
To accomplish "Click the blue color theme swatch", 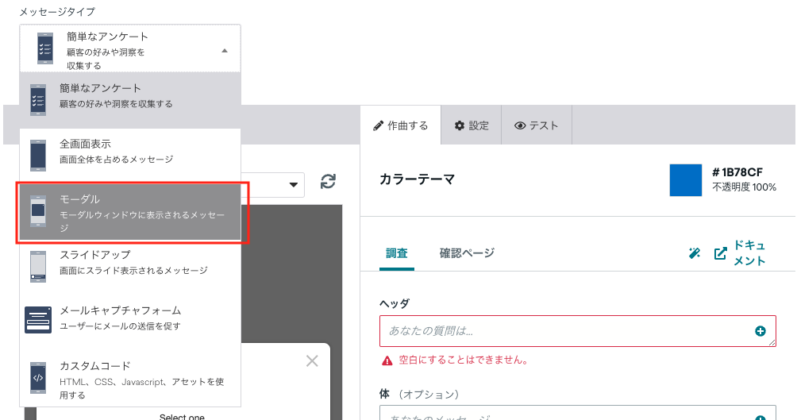I will pos(685,179).
